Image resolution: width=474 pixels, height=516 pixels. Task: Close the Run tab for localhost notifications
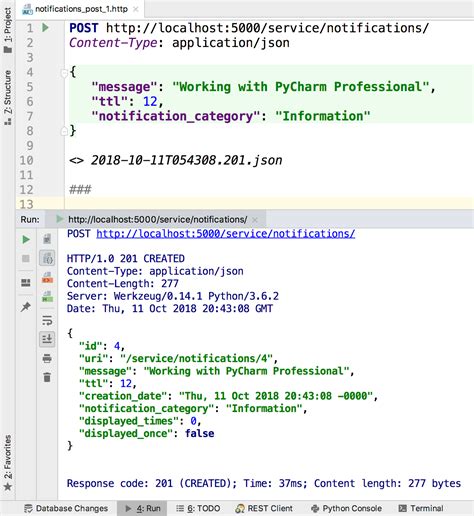coord(255,220)
